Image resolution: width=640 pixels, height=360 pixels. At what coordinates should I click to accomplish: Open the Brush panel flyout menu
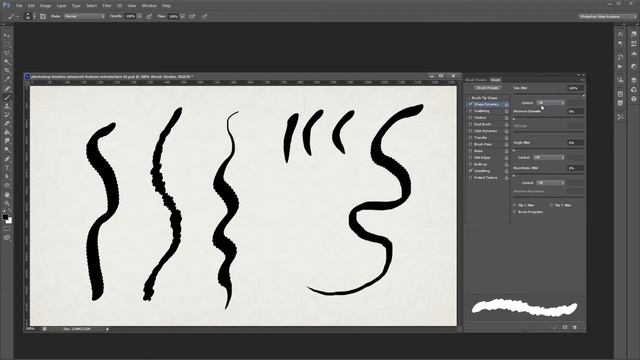click(582, 80)
